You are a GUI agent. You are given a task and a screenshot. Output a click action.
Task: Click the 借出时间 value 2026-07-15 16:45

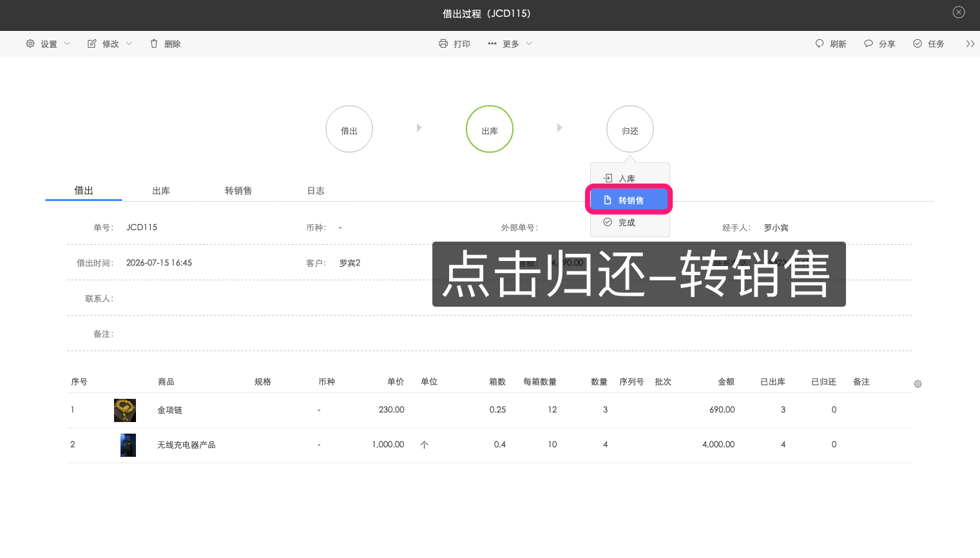coord(159,263)
